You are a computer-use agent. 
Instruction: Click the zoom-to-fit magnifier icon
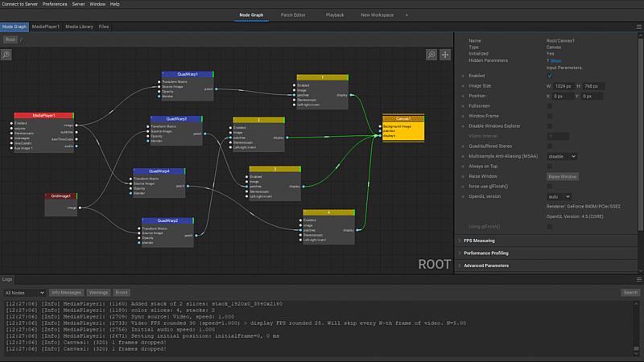tap(431, 55)
